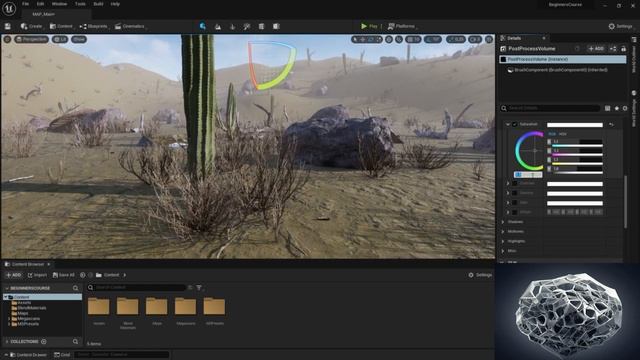640x360 pixels.
Task: Switch color wheel to RGB mode
Action: click(552, 134)
